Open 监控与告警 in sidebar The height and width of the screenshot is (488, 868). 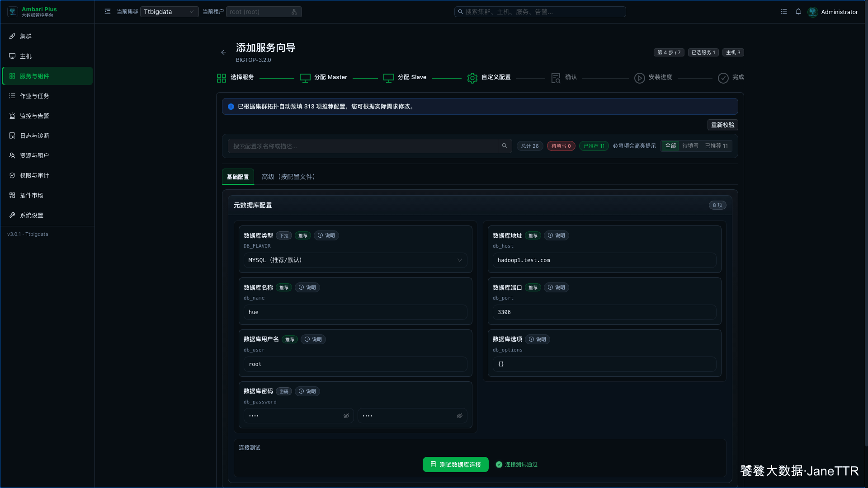(47, 116)
